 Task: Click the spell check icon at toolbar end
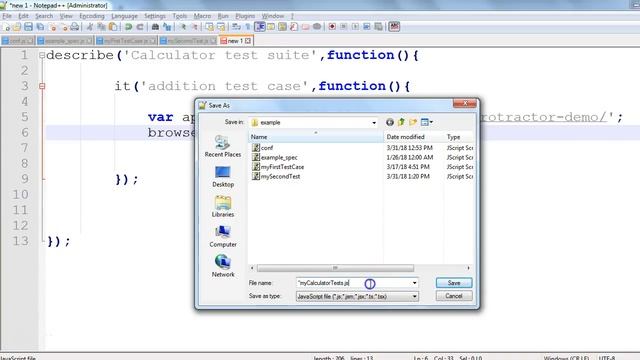[394, 27]
